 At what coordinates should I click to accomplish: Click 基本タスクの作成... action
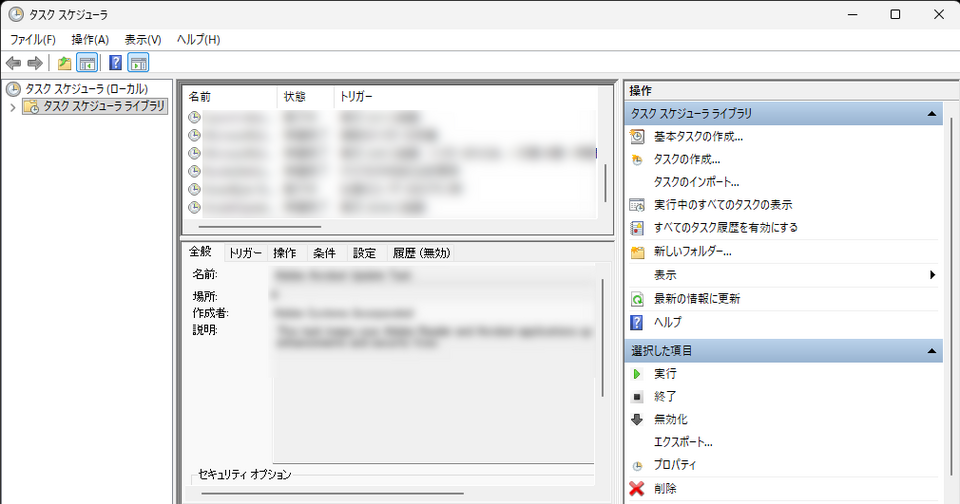click(x=698, y=137)
